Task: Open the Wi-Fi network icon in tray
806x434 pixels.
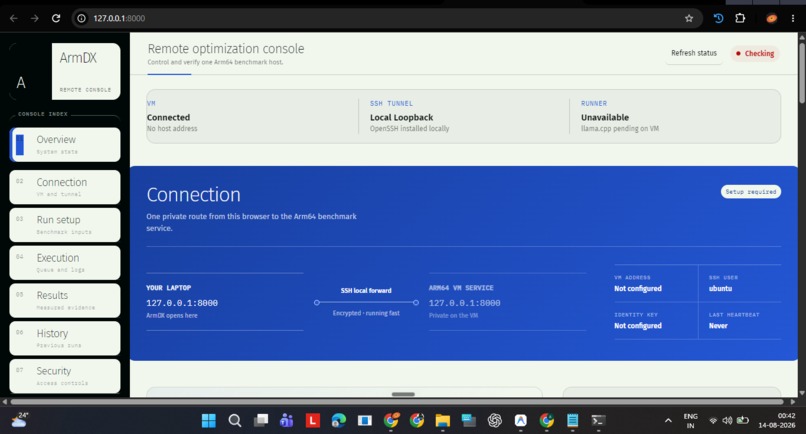Action: pos(713,421)
